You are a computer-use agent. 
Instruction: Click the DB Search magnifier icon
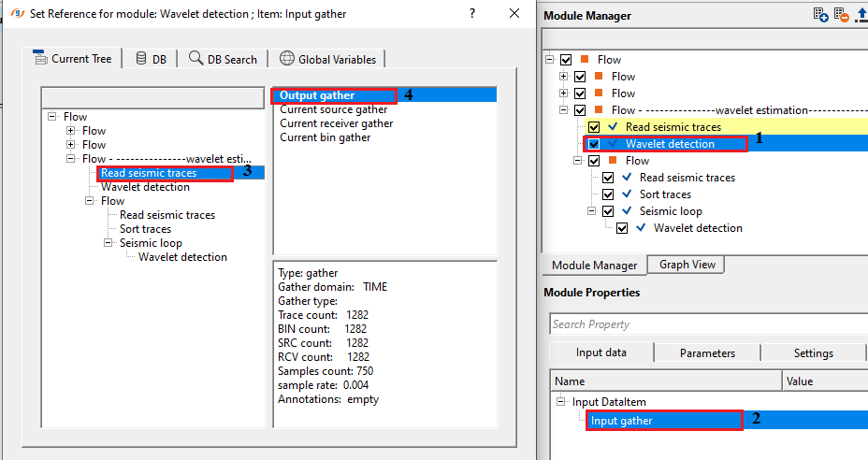tap(195, 58)
